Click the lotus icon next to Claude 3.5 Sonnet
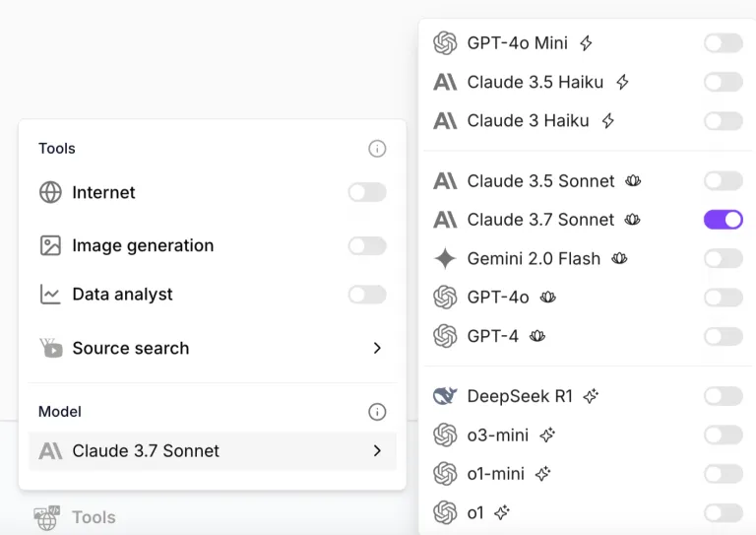Screen dimensions: 756x535 633,181
